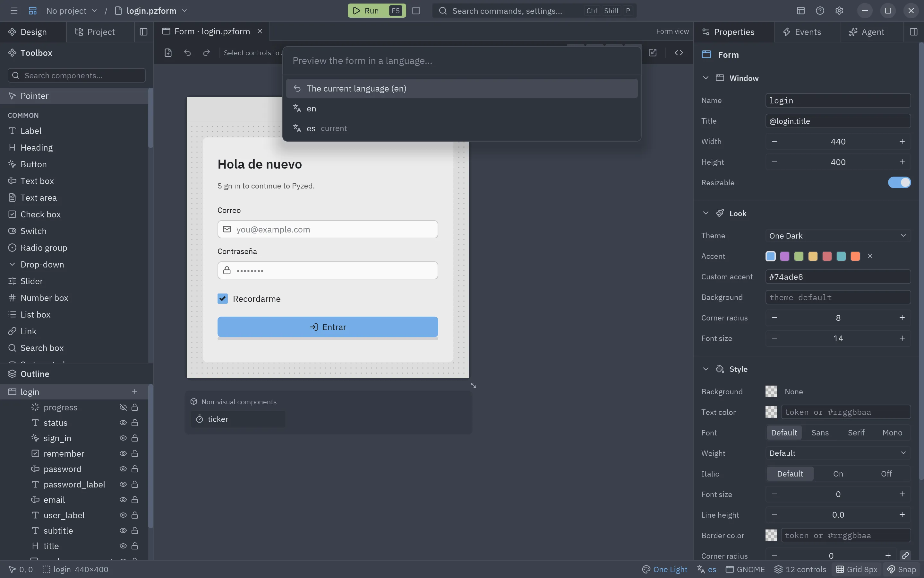Image resolution: width=924 pixels, height=578 pixels.
Task: Click the undo arrow in form toolbar
Action: pos(187,53)
